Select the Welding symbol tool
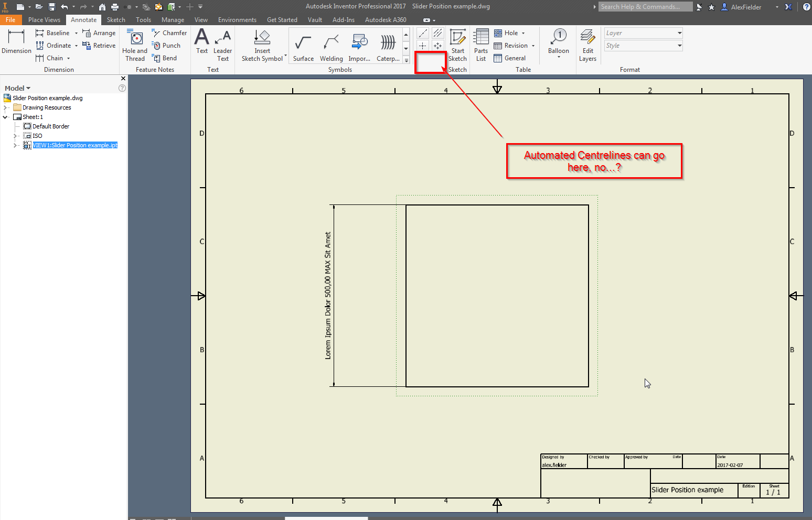The height and width of the screenshot is (520, 812). point(331,45)
